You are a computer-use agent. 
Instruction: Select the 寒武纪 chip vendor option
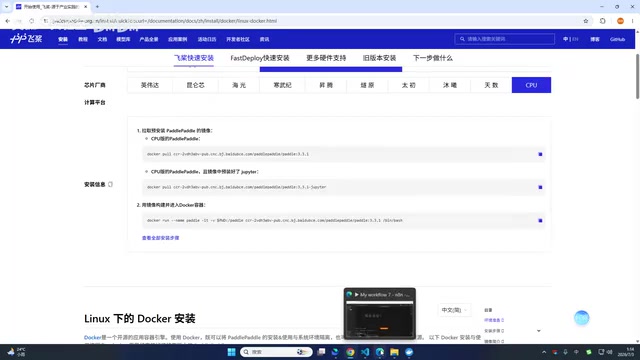pyautogui.click(x=282, y=85)
